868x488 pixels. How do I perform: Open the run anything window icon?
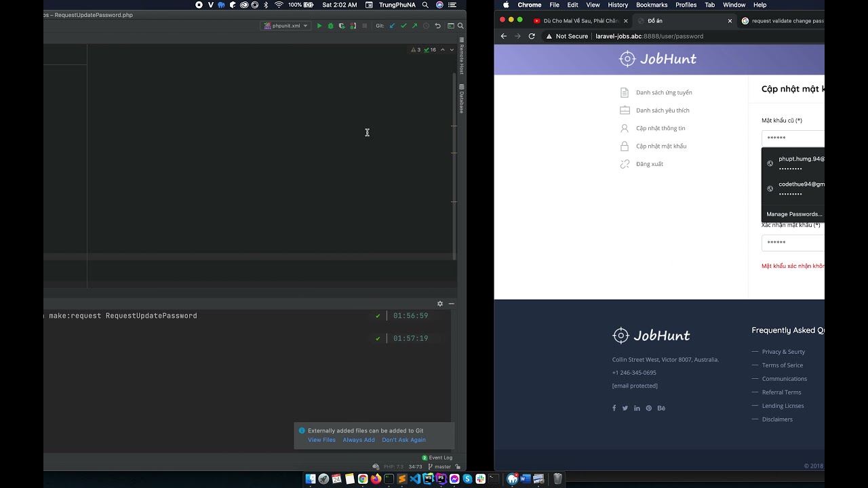tap(450, 26)
